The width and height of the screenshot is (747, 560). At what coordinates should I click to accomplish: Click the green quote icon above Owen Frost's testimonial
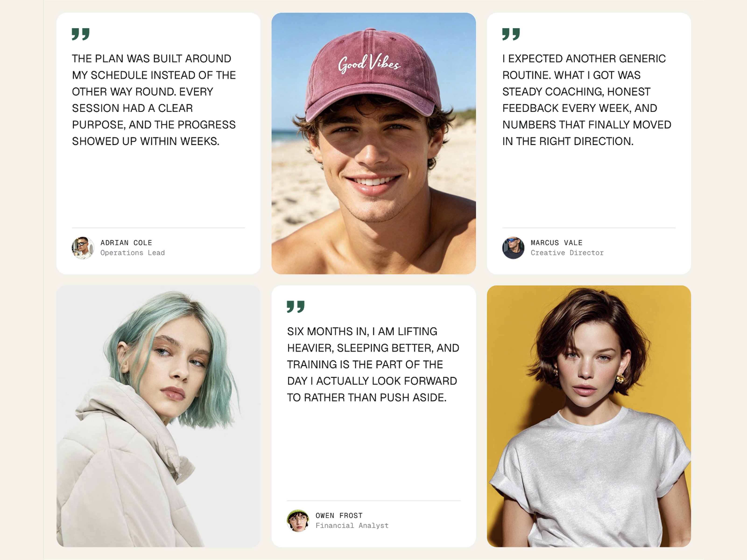pos(296,307)
